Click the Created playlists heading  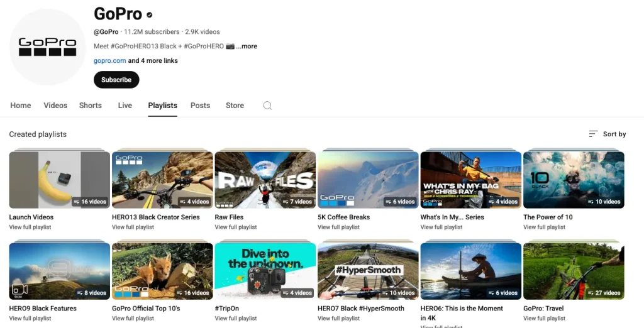38,134
